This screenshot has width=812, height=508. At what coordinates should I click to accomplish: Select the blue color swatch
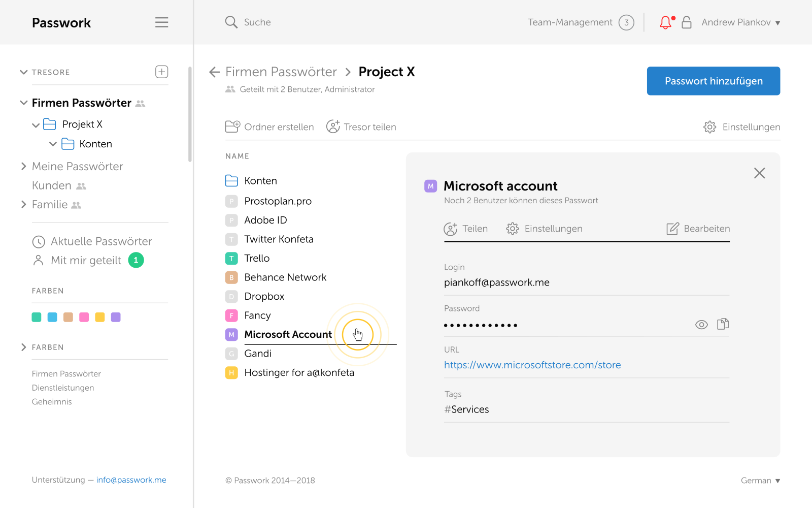(52, 317)
